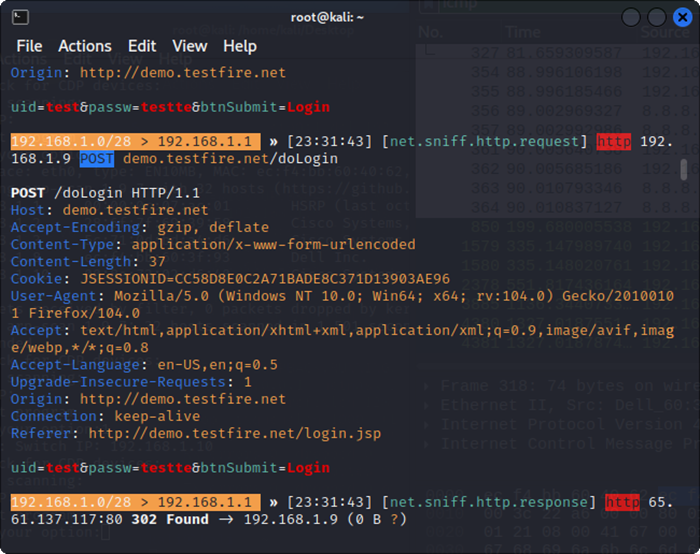Click the POST /doLogin HTTP/1.1 line
Image resolution: width=700 pixels, height=554 pixels.
tap(105, 193)
